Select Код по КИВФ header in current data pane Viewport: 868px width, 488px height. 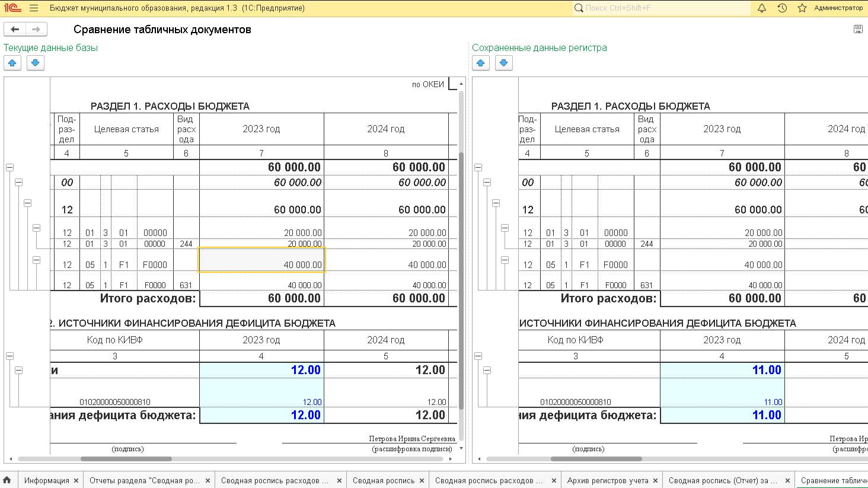click(x=115, y=340)
